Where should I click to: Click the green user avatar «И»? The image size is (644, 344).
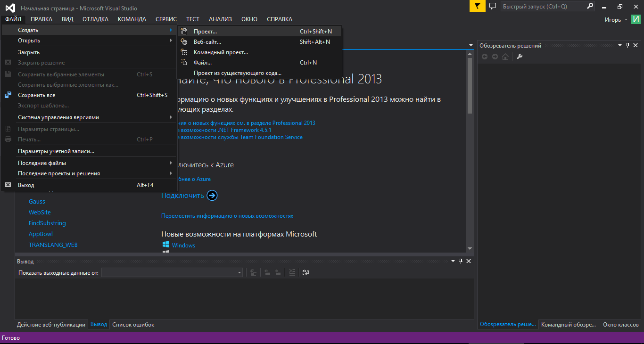[636, 19]
